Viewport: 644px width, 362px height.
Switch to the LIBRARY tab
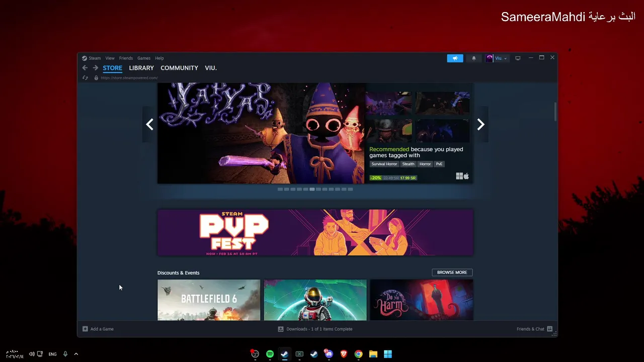[141, 68]
